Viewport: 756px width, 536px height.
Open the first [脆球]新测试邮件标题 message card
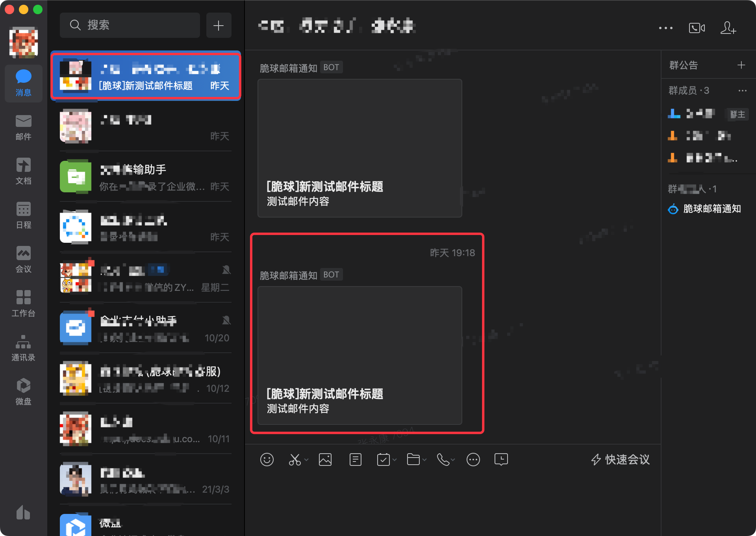pos(359,148)
